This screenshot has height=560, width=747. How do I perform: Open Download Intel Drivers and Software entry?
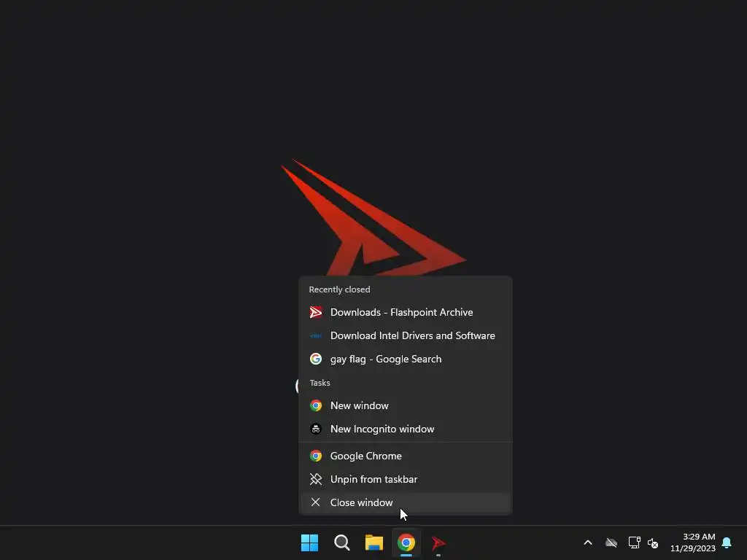[406, 335]
